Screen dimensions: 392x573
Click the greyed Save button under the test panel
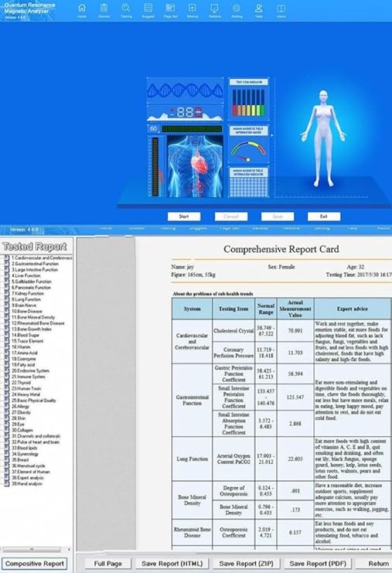(278, 217)
